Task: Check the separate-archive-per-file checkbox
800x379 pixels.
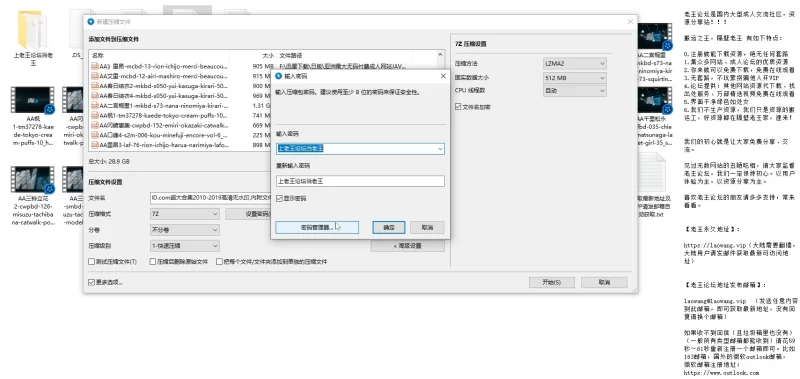Action: [219, 262]
